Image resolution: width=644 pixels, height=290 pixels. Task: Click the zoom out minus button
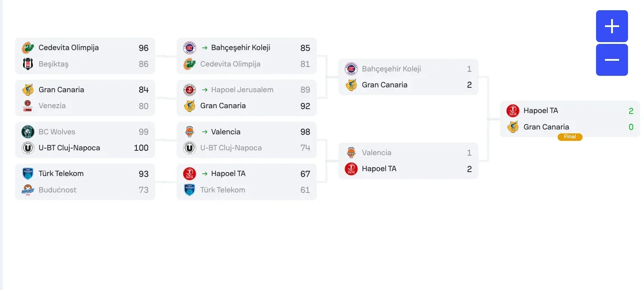coord(612,60)
